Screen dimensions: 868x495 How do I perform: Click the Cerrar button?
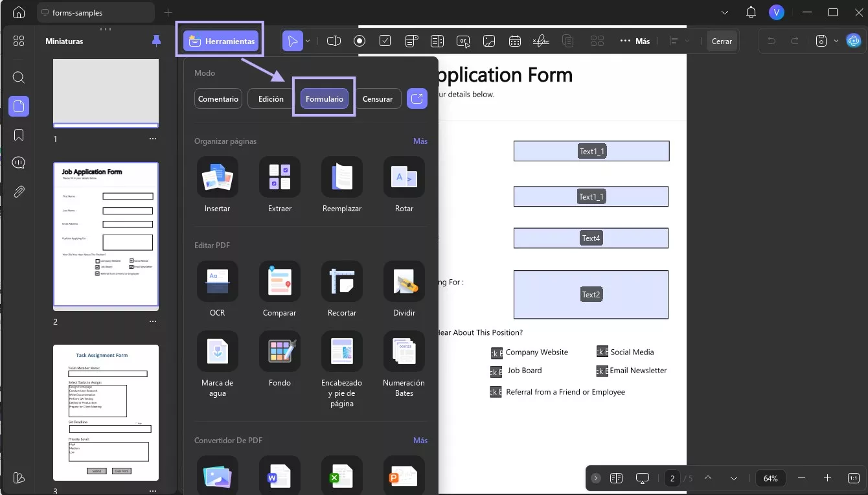722,41
